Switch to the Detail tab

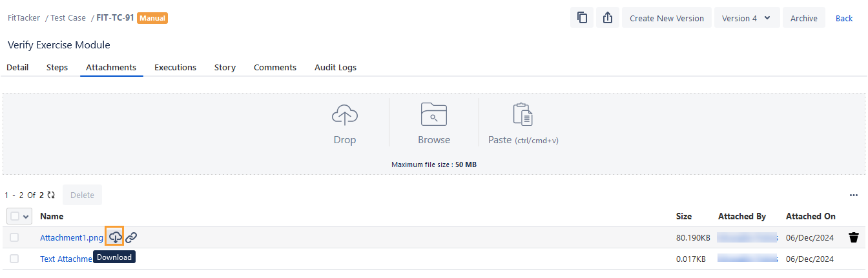17,67
